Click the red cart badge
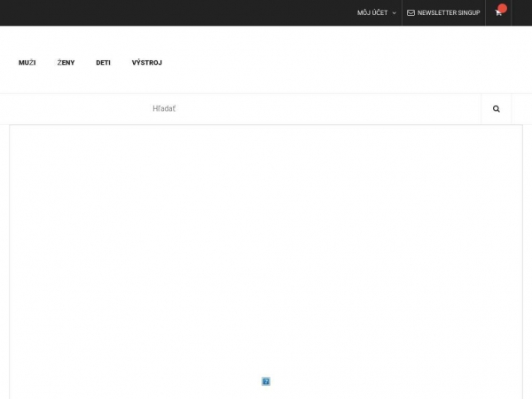 pyautogui.click(x=503, y=8)
